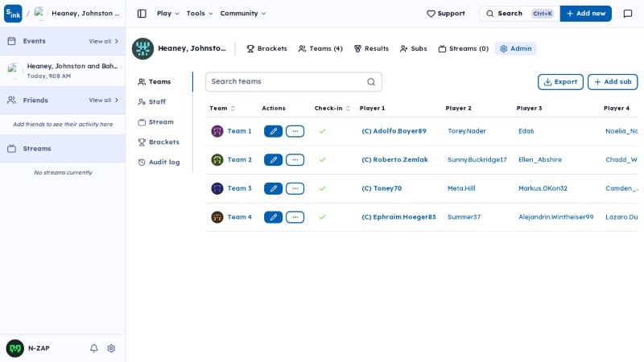Select Staff in admin side menu
This screenshot has width=644, height=362.
[x=152, y=102]
